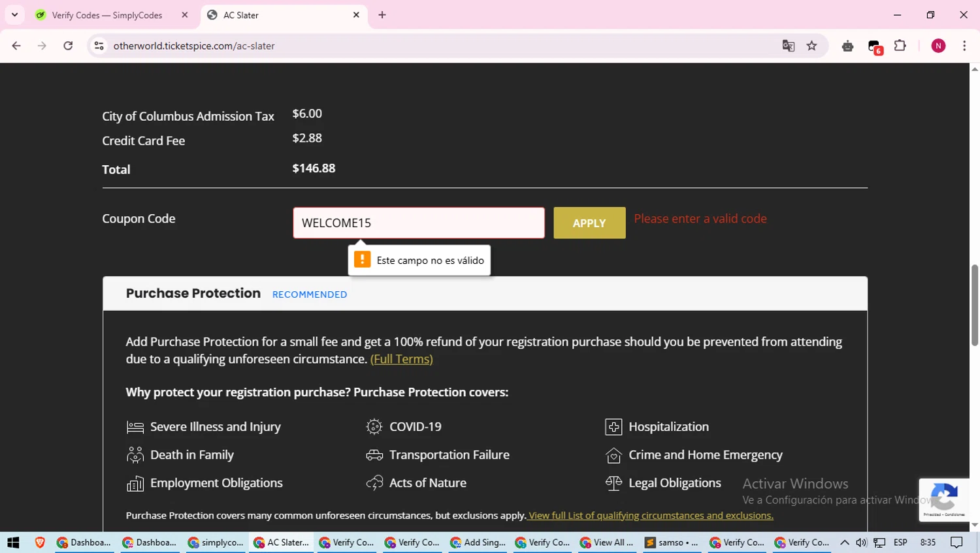The width and height of the screenshot is (980, 553).
Task: Open the tab search dropdown arrow
Action: tap(14, 14)
